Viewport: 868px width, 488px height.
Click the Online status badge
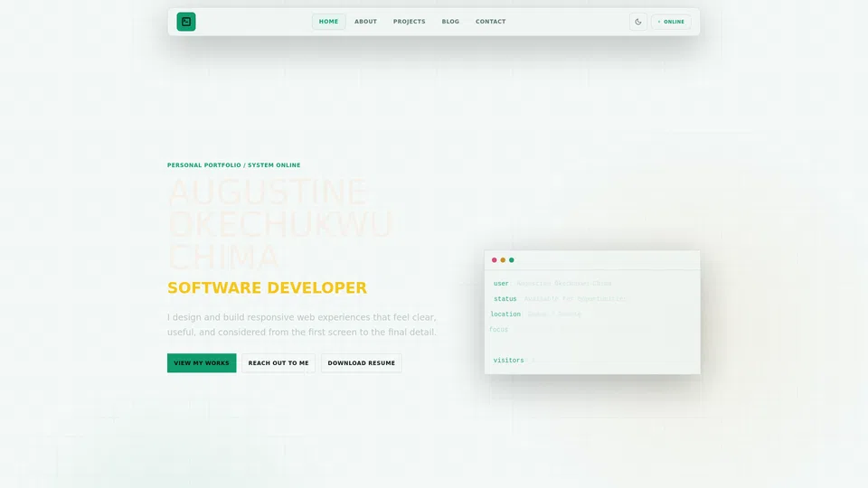(671, 22)
